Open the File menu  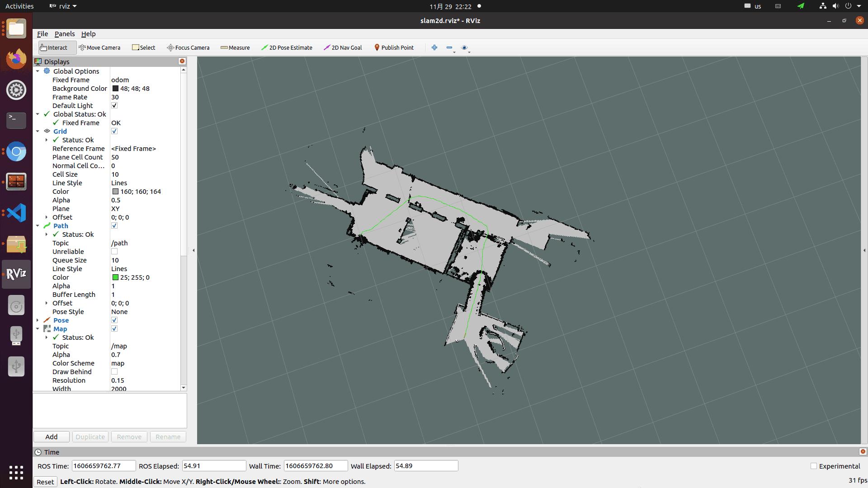click(x=42, y=34)
